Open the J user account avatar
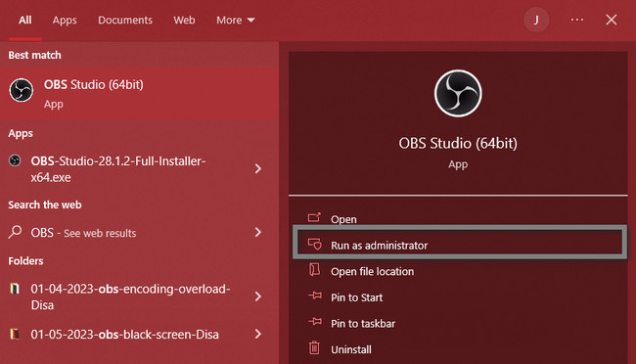Screen dimensions: 636x364 coord(536,20)
